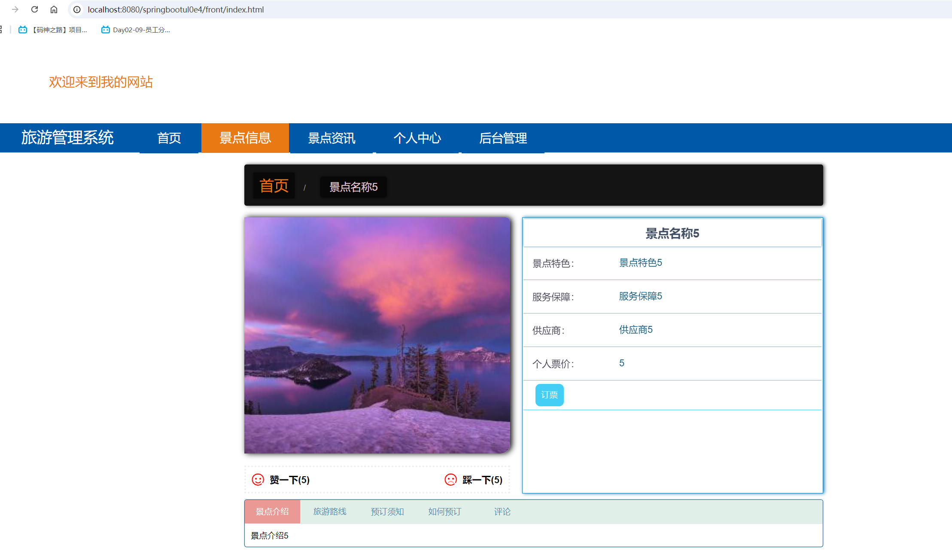Switch to the 预订须知 tab
Image resolution: width=952 pixels, height=560 pixels.
click(387, 511)
